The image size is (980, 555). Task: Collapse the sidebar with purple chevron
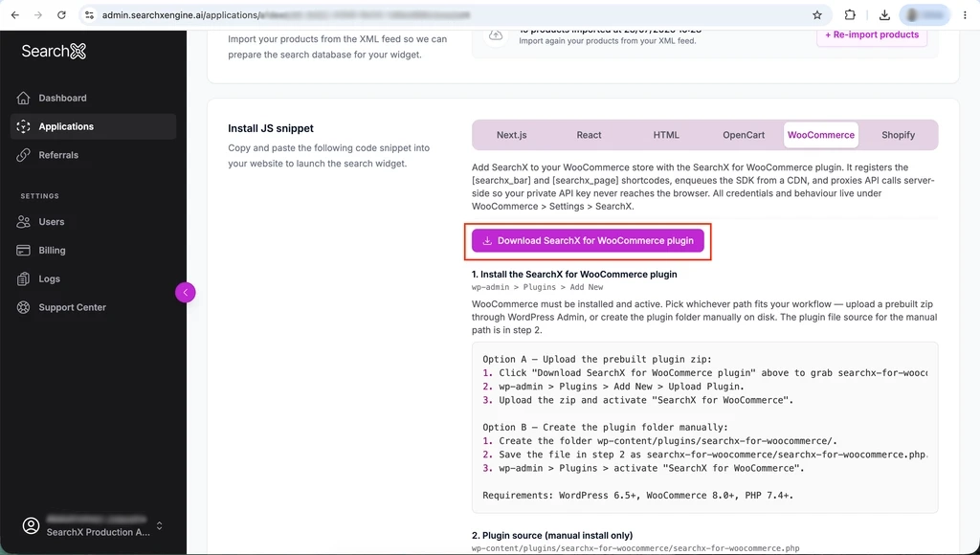pos(185,293)
